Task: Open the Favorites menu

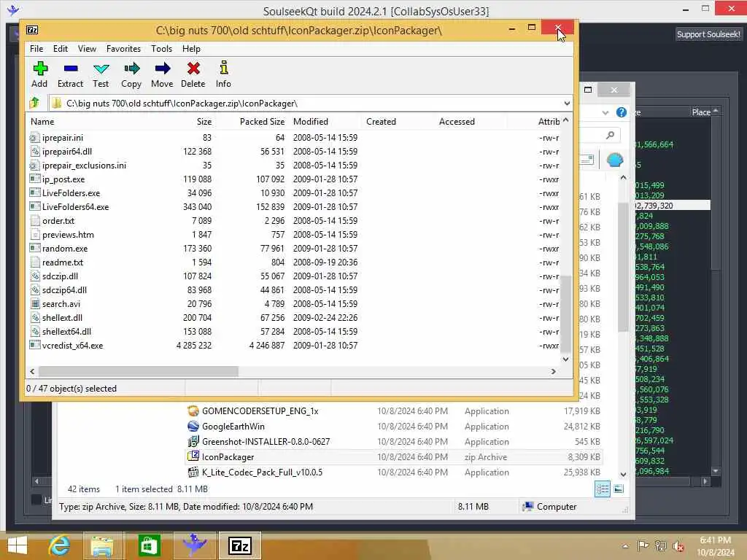Action: pyautogui.click(x=124, y=49)
